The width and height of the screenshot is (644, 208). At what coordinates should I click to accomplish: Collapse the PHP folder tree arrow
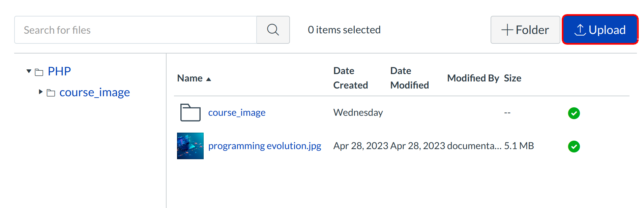[x=29, y=71]
